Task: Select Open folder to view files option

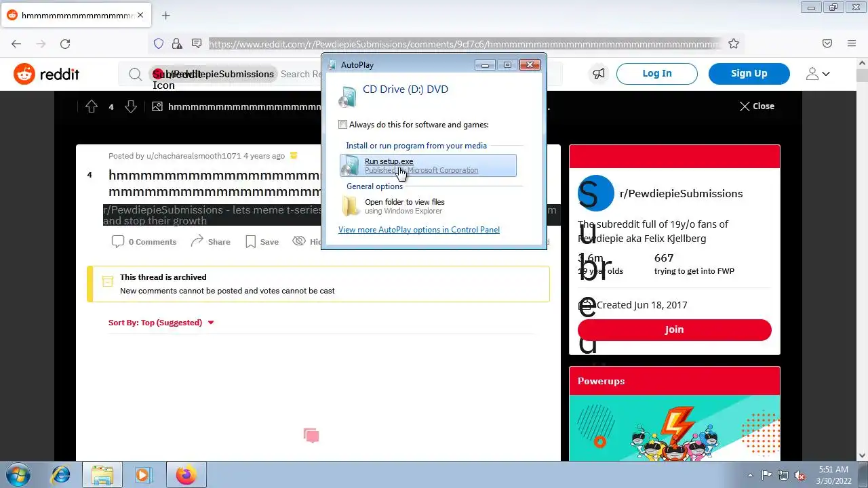Action: click(x=428, y=206)
